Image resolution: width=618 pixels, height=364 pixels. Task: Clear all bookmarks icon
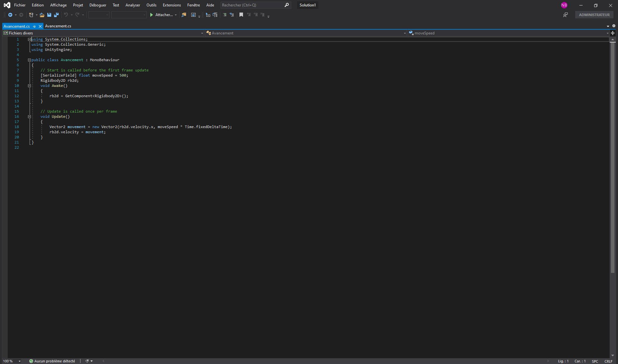[x=263, y=15]
